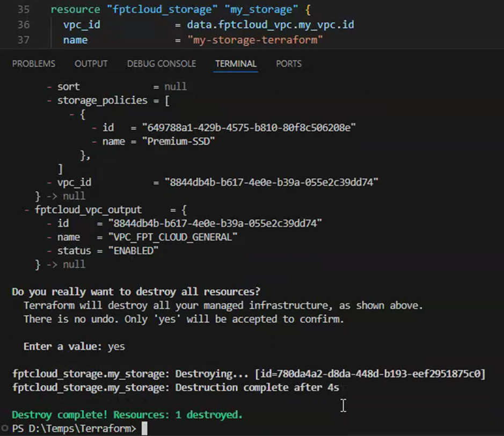The height and width of the screenshot is (436, 504).
Task: Click the "Enter a value: yes" line
Action: 74,346
